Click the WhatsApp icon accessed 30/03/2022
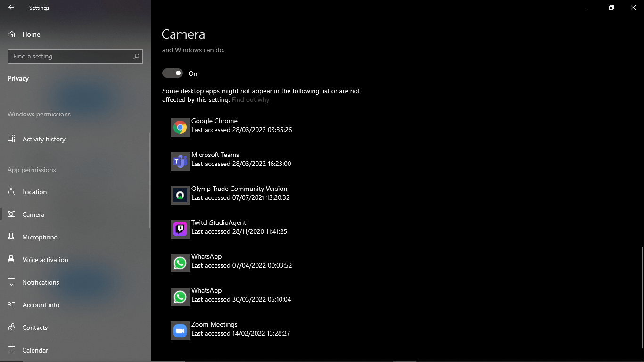Image resolution: width=644 pixels, height=362 pixels. coord(180,297)
